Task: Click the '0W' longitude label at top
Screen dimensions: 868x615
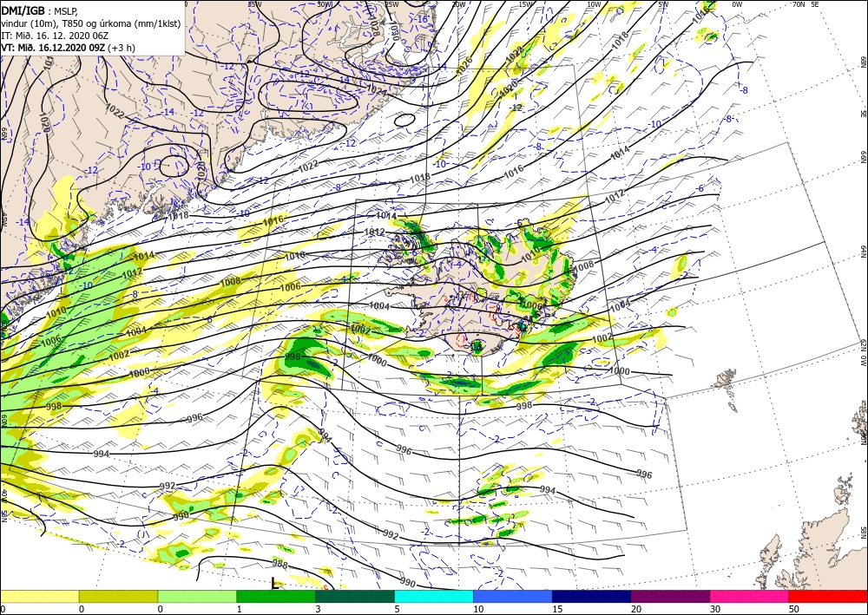Action: [x=737, y=4]
